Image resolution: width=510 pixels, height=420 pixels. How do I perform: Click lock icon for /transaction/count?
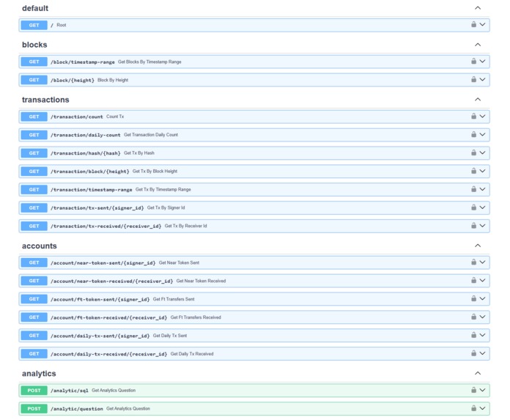click(473, 116)
